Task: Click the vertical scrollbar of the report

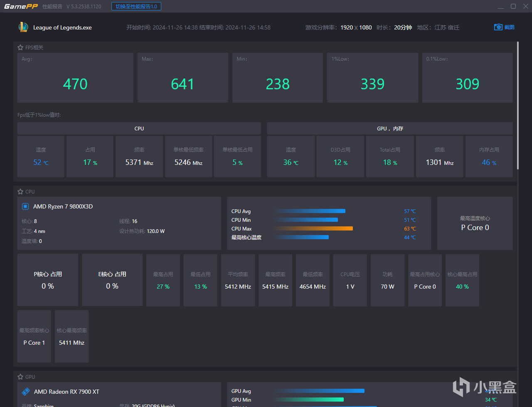Action: pyautogui.click(x=517, y=105)
